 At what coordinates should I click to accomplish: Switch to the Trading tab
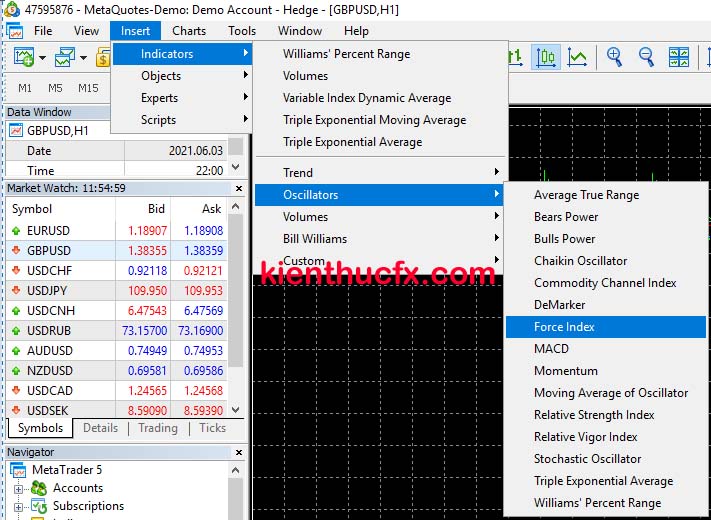[158, 428]
